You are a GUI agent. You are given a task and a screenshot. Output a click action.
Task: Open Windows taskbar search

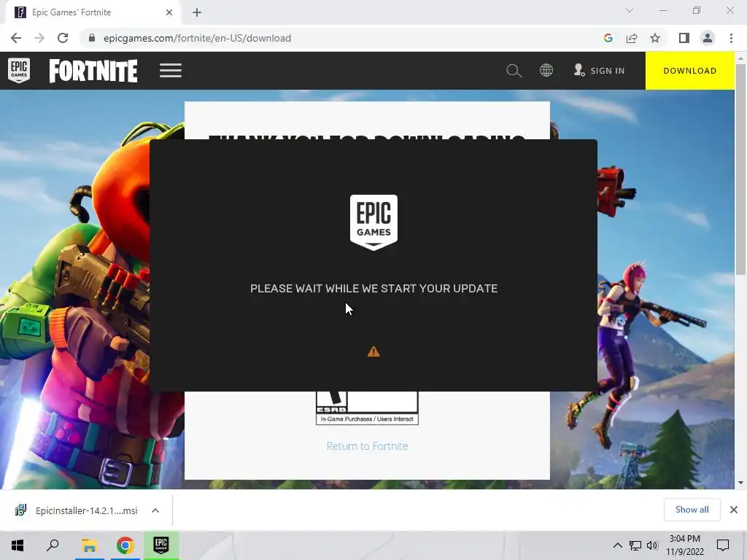tap(53, 545)
